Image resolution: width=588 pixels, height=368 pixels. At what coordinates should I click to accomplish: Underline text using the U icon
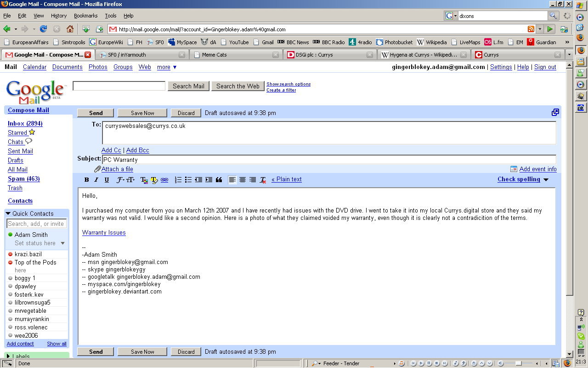[x=107, y=180]
